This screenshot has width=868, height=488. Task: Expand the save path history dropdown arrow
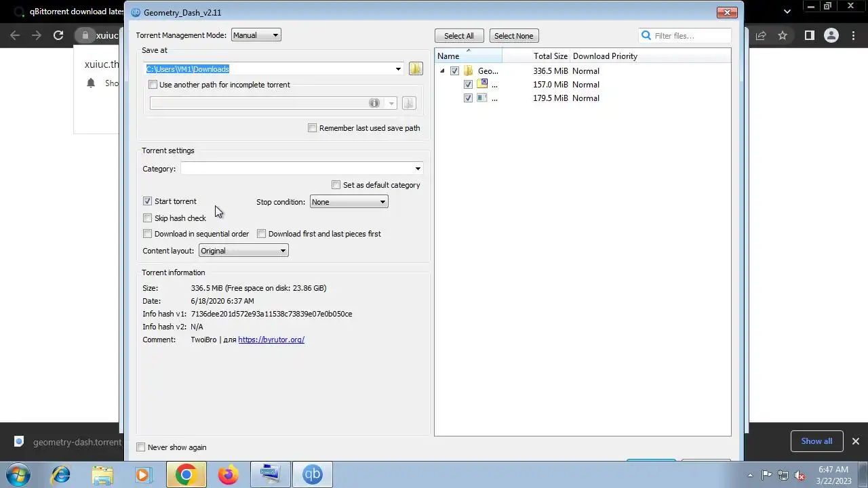point(398,69)
